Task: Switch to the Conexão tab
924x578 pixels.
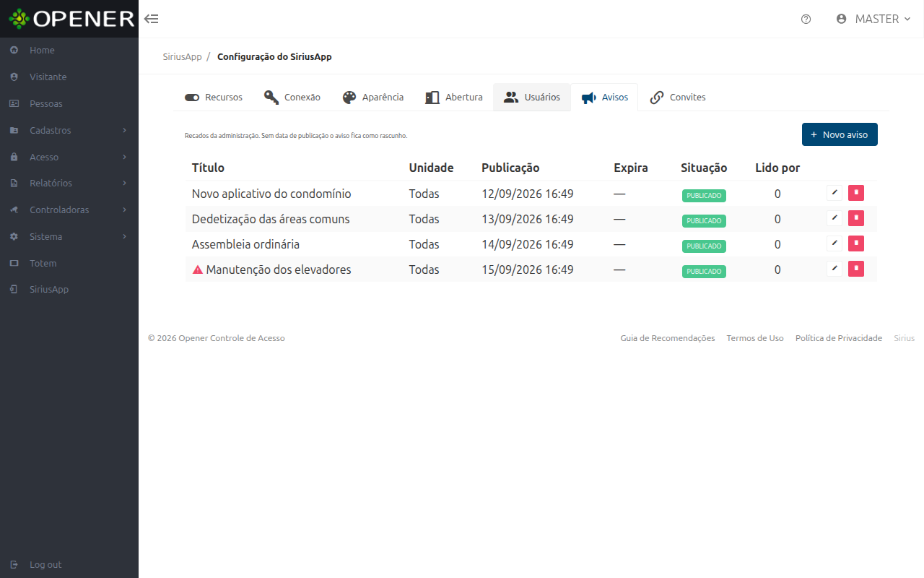Action: click(x=292, y=98)
